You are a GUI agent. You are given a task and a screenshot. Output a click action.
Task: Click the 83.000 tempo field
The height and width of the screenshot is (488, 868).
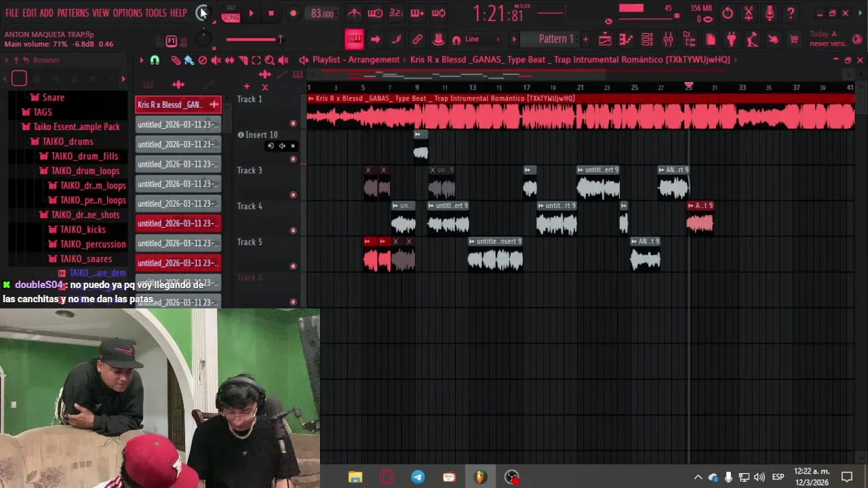pos(322,14)
